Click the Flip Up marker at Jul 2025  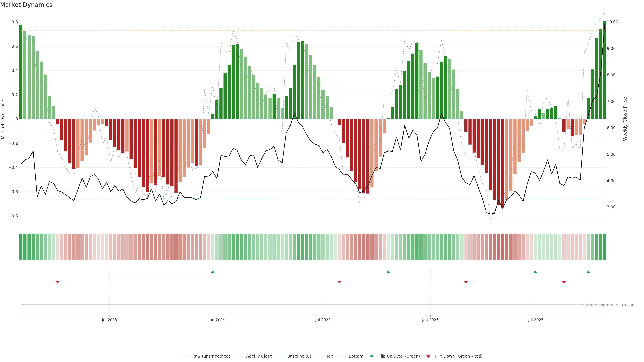535,272
